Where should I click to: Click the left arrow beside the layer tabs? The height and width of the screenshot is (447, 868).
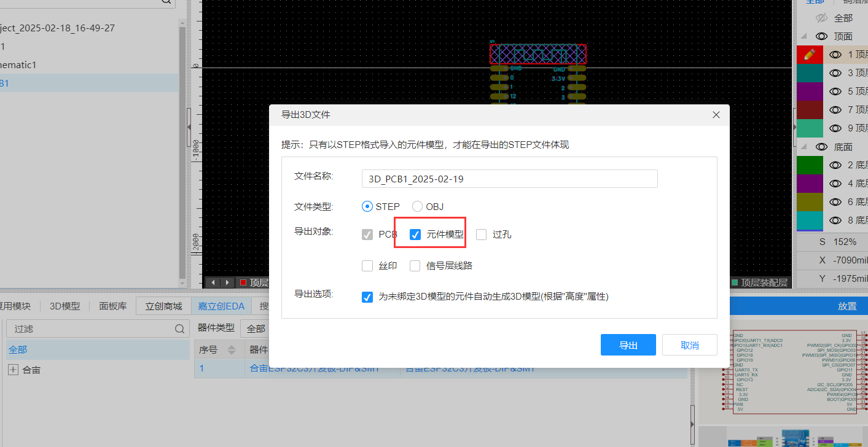[213, 282]
